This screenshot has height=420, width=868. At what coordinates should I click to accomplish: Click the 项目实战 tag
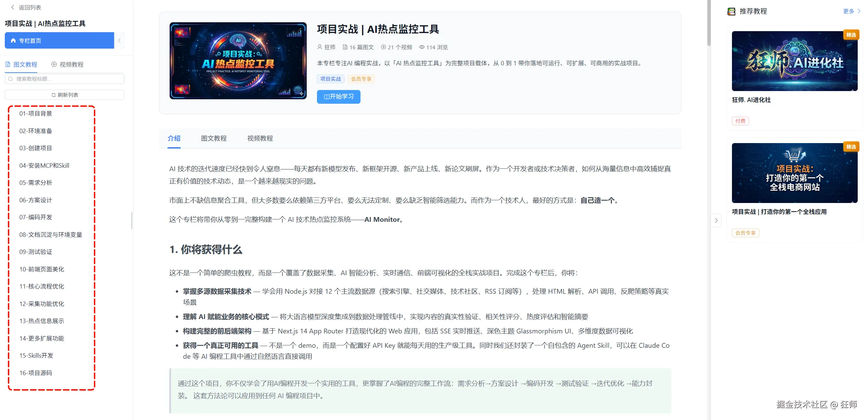tap(330, 79)
